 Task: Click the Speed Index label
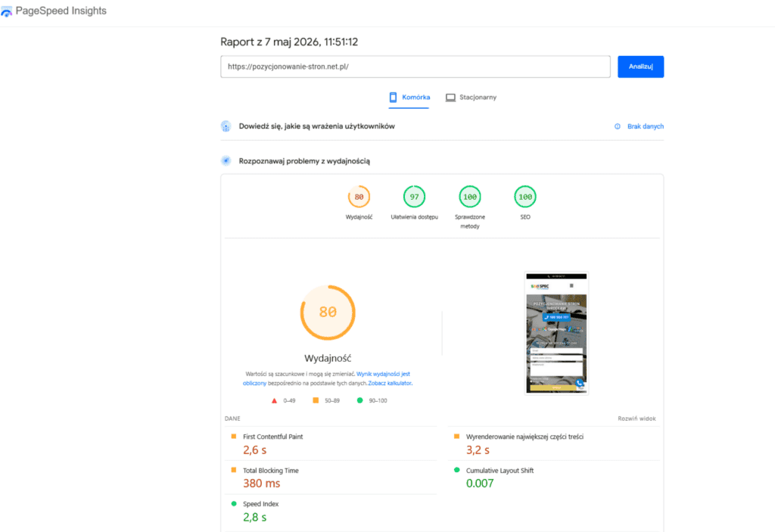point(260,504)
